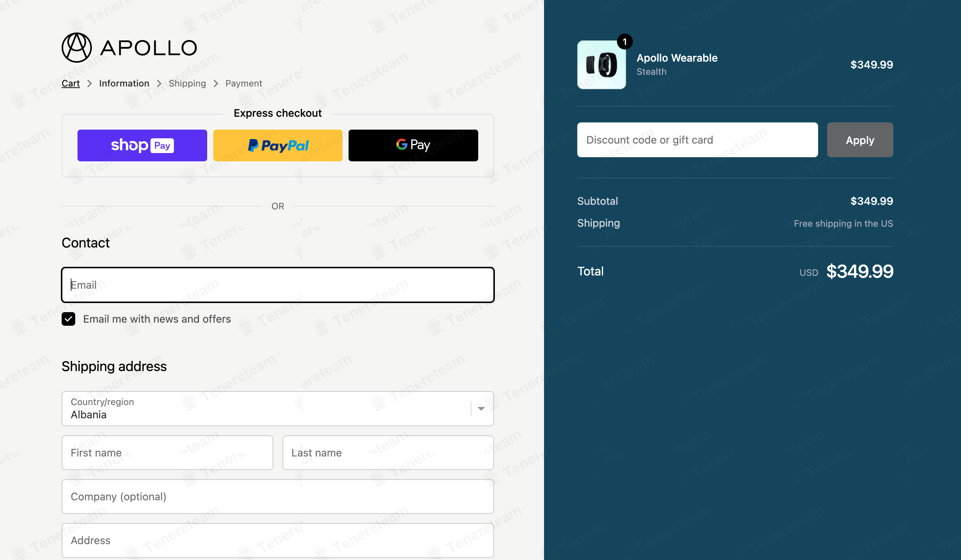The height and width of the screenshot is (560, 961).
Task: Click the First name field
Action: [167, 453]
